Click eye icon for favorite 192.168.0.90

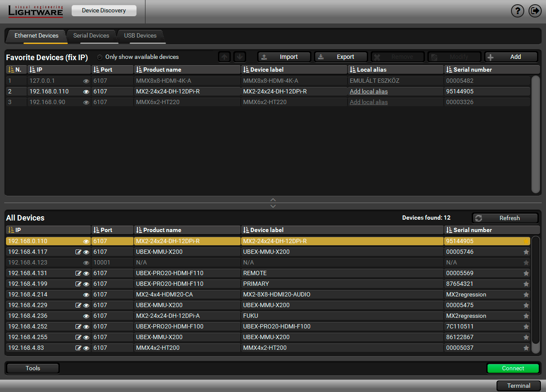86,102
